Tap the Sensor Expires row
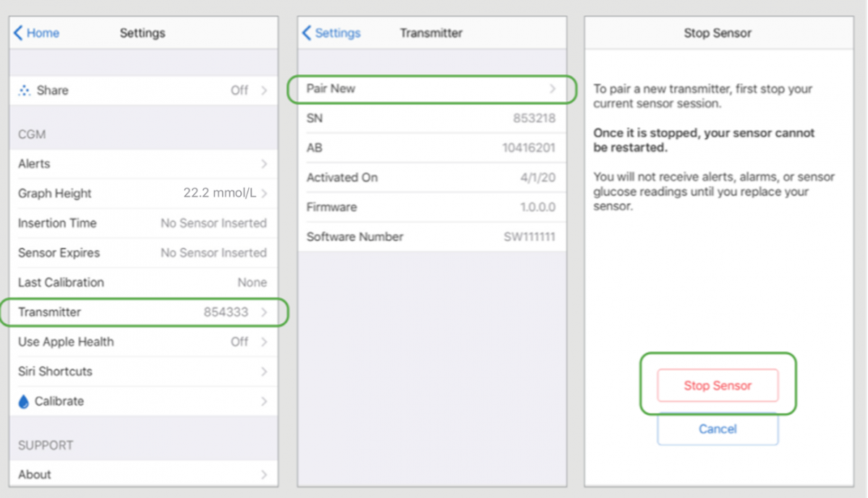 (x=143, y=253)
